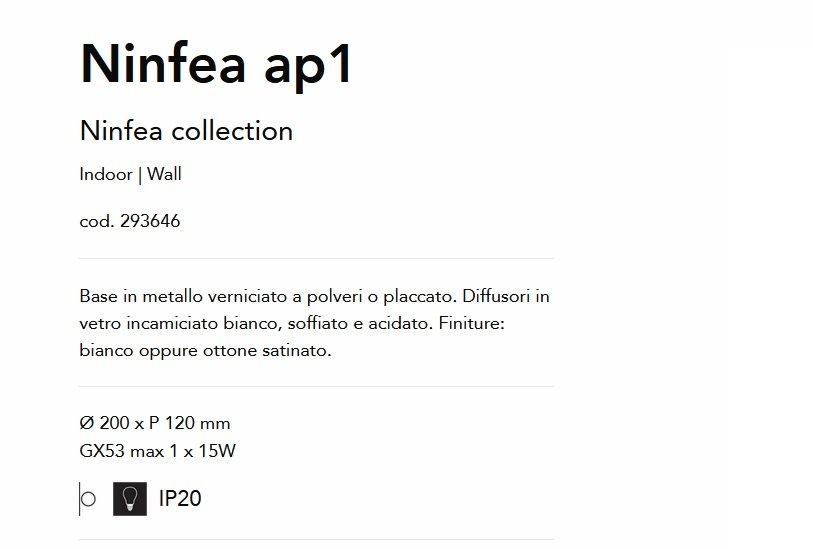Select the Wall category label
This screenshot has width=813, height=549.
point(164,174)
